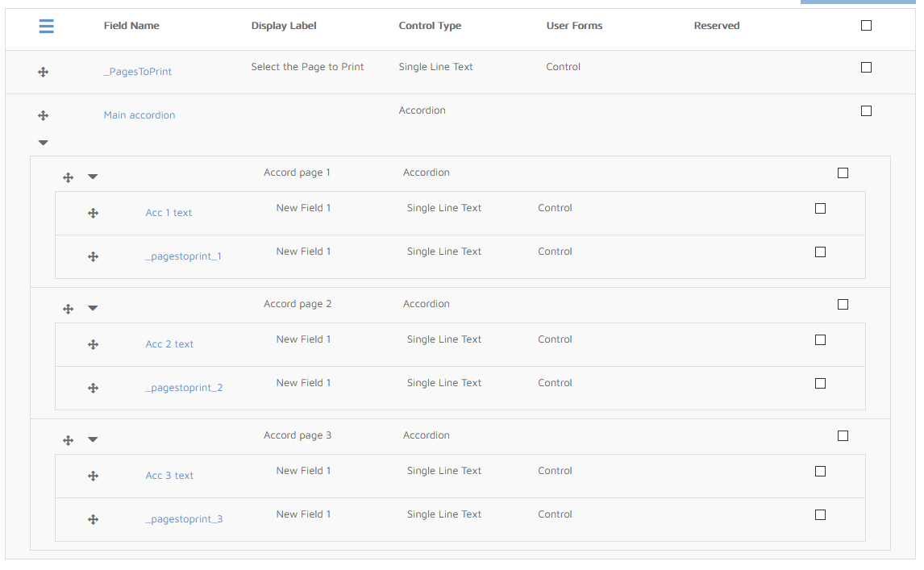
Task: Open the hamburger menu in table header
Action: click(x=47, y=27)
